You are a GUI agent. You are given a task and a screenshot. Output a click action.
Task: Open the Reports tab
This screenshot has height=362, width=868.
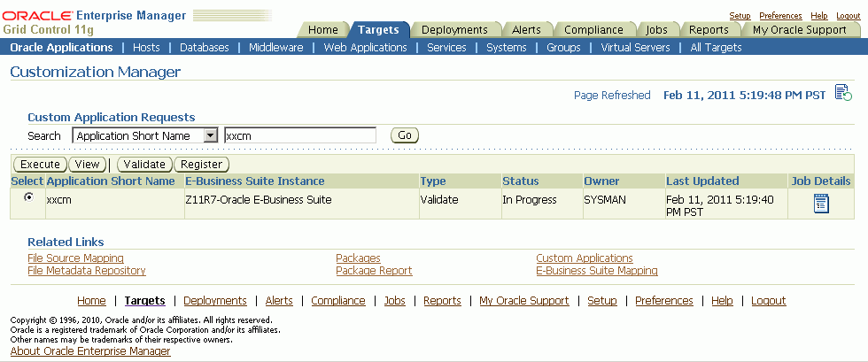(x=709, y=30)
